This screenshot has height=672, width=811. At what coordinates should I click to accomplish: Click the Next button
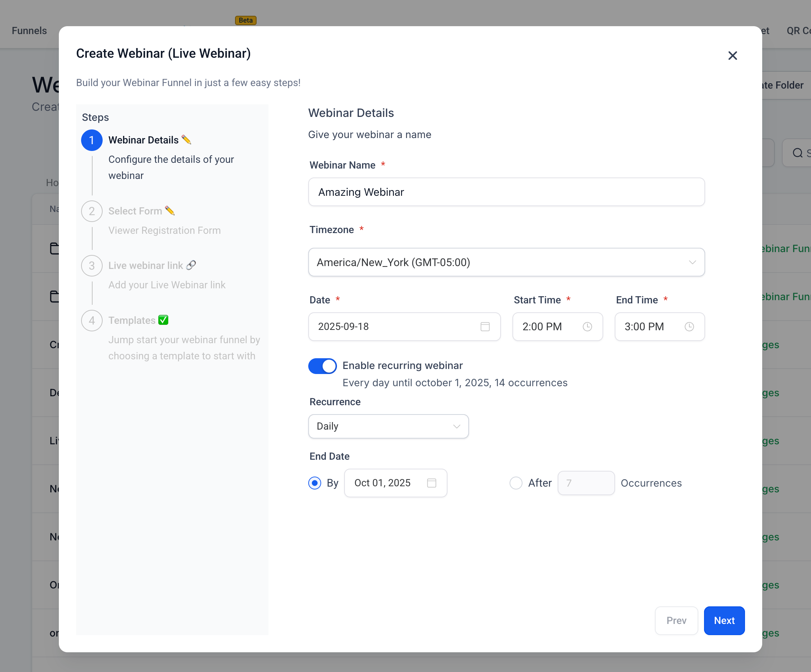(724, 621)
